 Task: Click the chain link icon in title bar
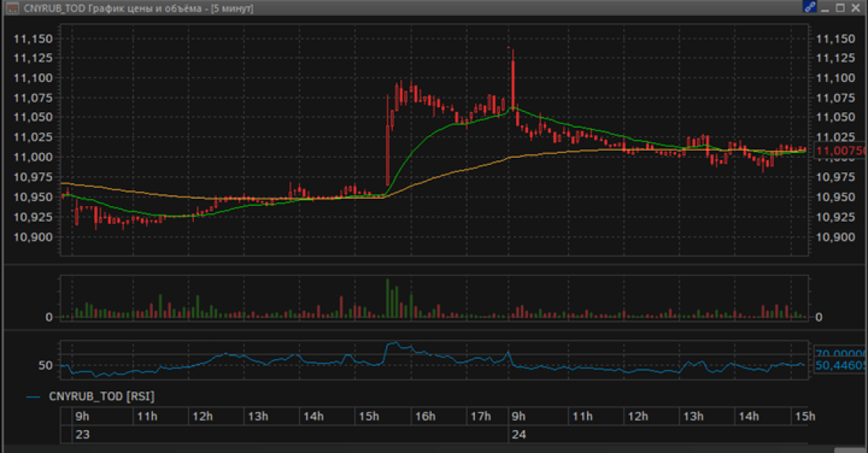click(810, 7)
